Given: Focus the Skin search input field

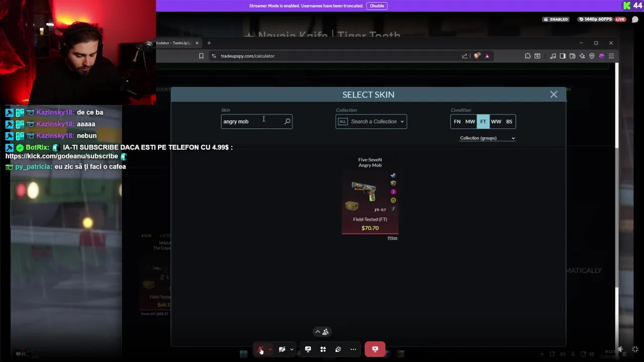Looking at the screenshot, I should pyautogui.click(x=257, y=121).
